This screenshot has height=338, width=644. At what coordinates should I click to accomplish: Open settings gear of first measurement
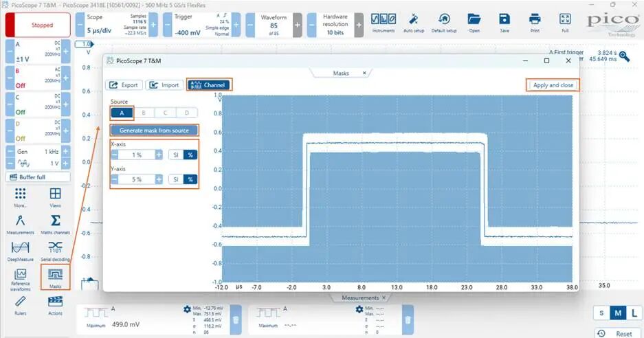coord(187,309)
